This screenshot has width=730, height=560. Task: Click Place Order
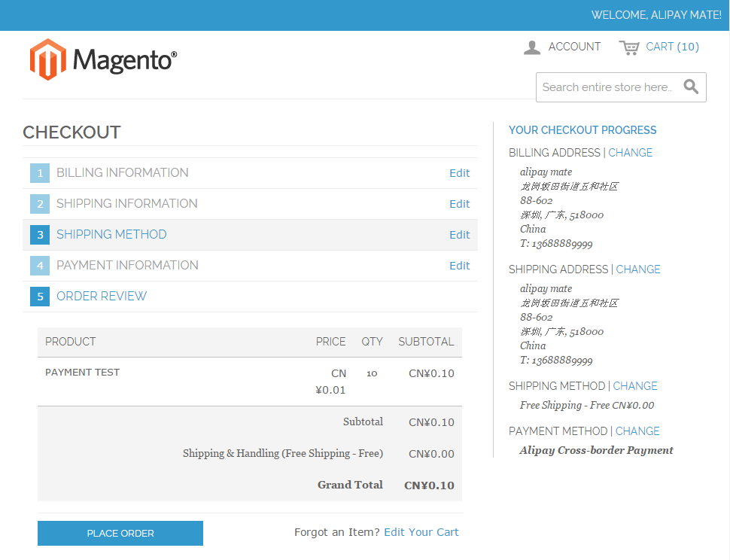[x=120, y=533]
